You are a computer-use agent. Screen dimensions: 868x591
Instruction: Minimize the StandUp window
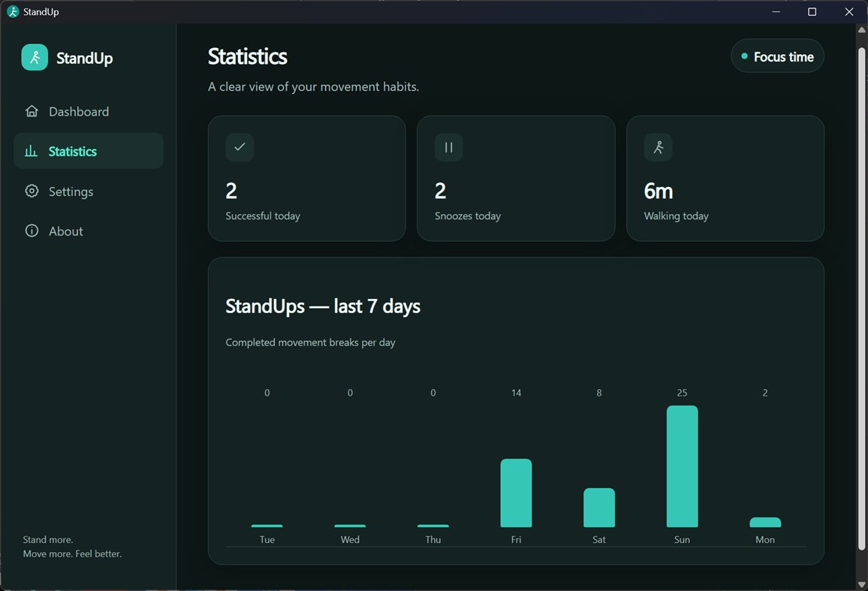776,11
